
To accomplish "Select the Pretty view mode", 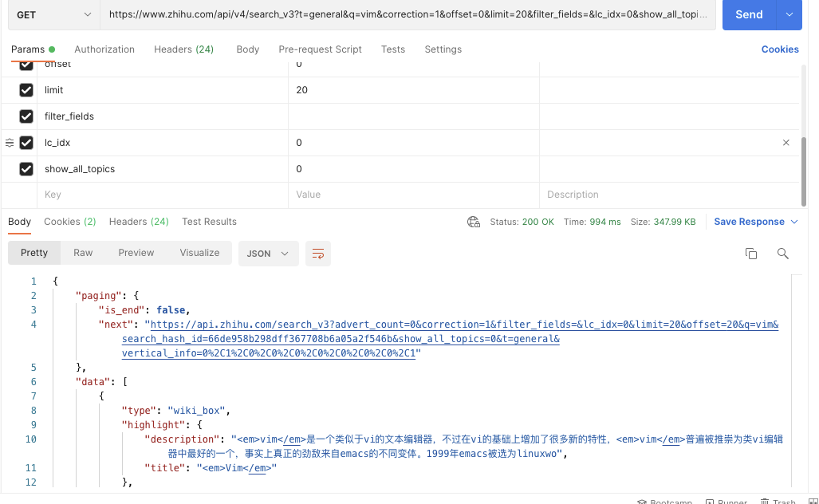I will coord(34,253).
